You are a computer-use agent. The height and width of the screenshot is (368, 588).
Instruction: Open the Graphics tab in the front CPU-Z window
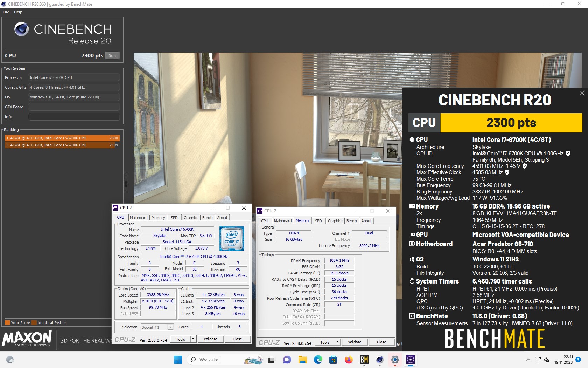coord(191,218)
